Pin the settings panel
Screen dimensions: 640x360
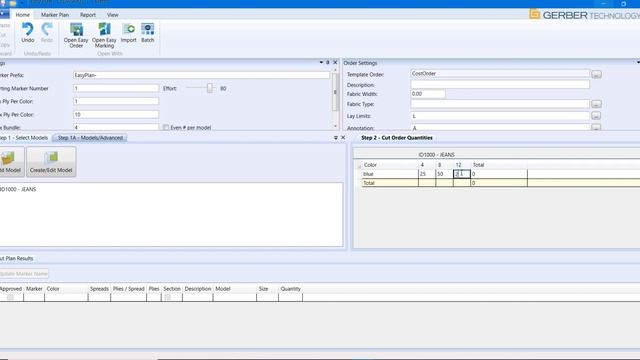[x=328, y=62]
